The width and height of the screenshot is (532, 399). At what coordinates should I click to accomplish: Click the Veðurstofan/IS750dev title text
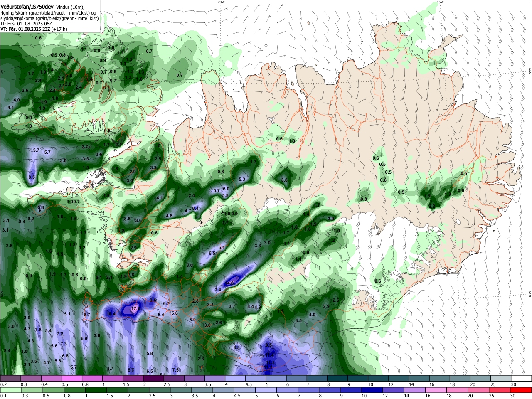[x=27, y=7]
